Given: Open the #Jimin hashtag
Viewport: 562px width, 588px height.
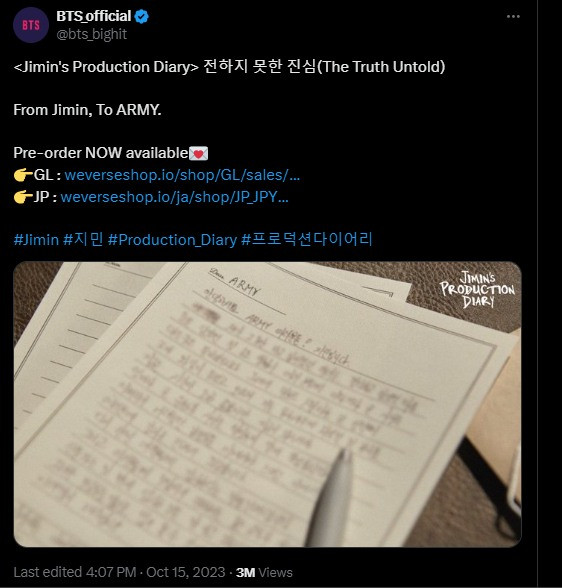Looking at the screenshot, I should [x=36, y=240].
